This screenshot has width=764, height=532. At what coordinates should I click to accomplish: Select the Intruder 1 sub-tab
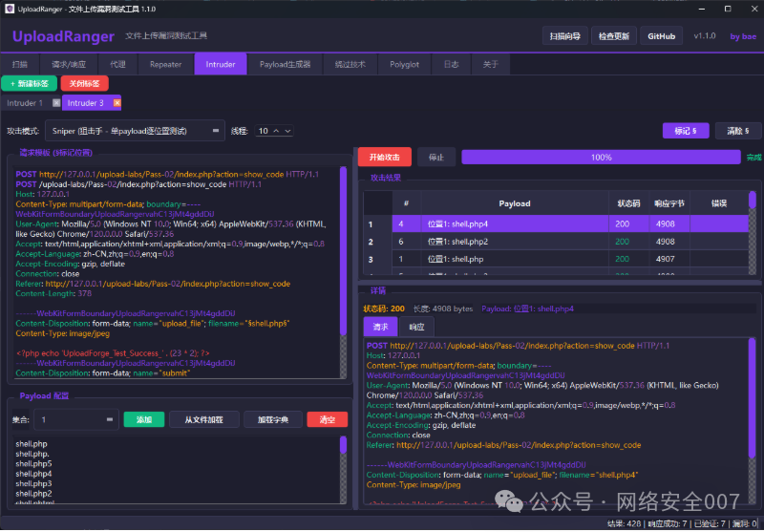coord(25,103)
